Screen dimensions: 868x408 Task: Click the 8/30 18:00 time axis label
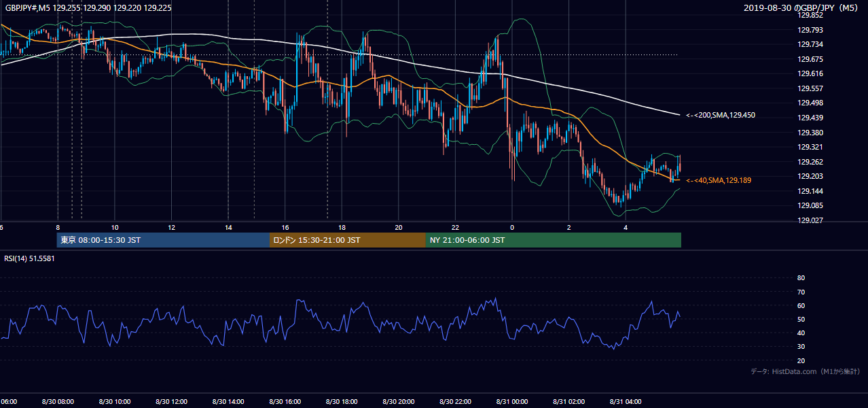342,401
